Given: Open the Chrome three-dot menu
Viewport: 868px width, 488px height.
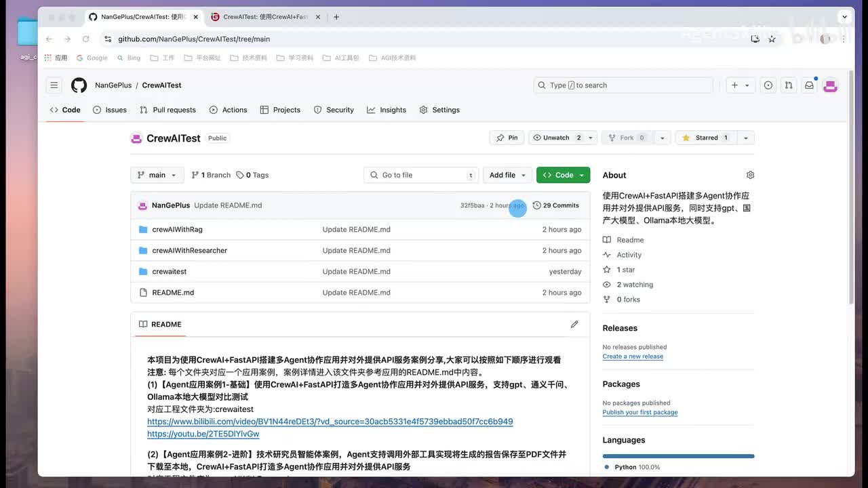Looking at the screenshot, I should point(844,39).
